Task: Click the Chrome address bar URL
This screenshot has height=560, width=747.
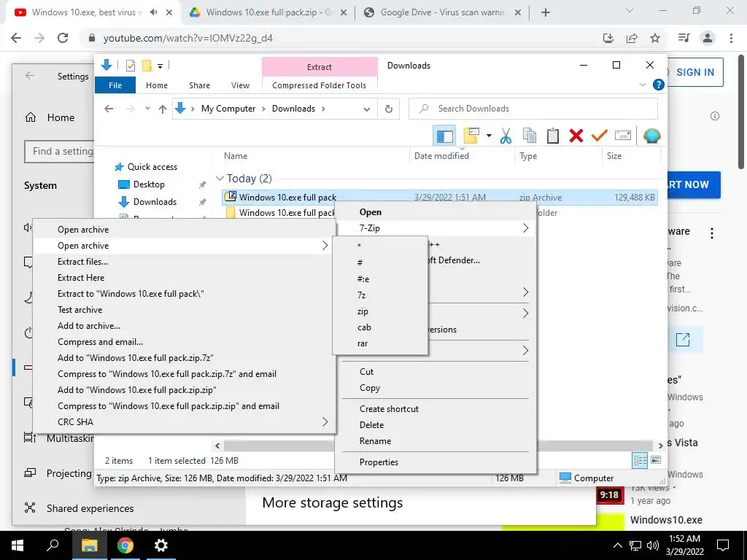Action: [x=187, y=38]
